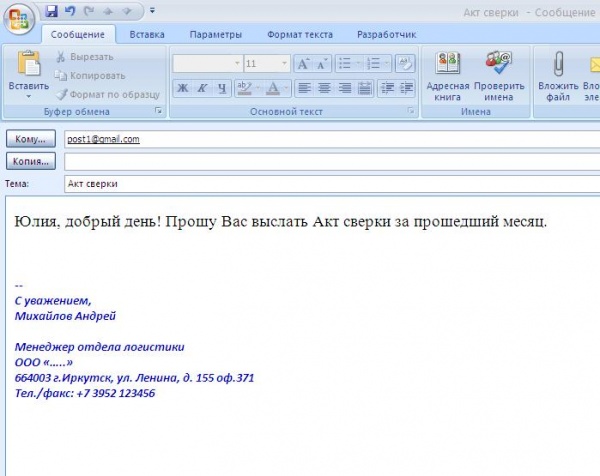Screen dimensions: 600x476
Task: Apply bulleted list formatting
Action: pyautogui.click(x=345, y=64)
